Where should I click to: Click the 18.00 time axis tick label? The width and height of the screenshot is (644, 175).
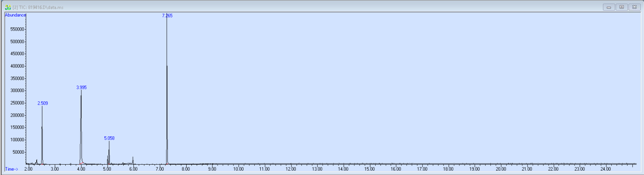(x=448, y=169)
